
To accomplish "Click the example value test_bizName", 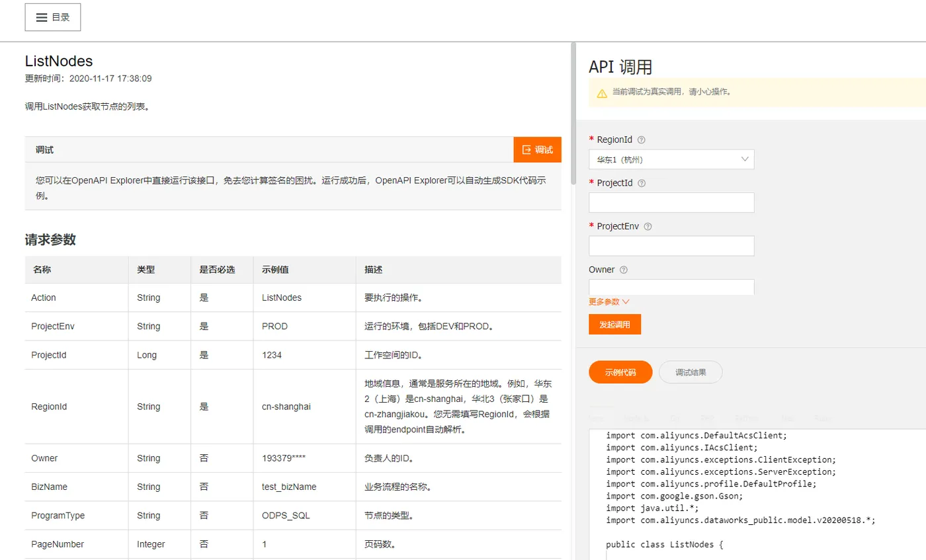I will coord(289,487).
